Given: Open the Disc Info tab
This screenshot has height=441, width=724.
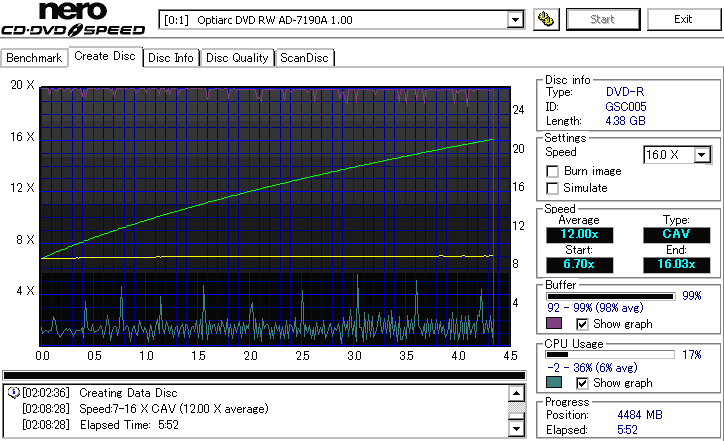Looking at the screenshot, I should click(171, 58).
